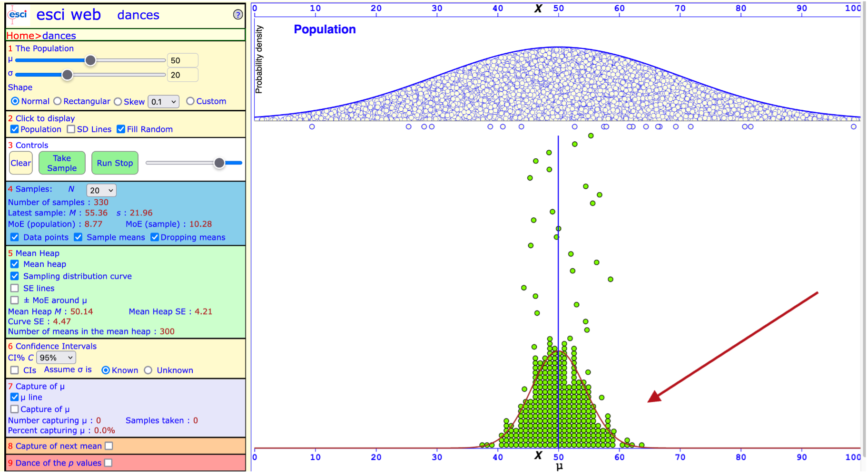This screenshot has height=475, width=868.
Task: Click the esci logo icon
Action: point(18,15)
